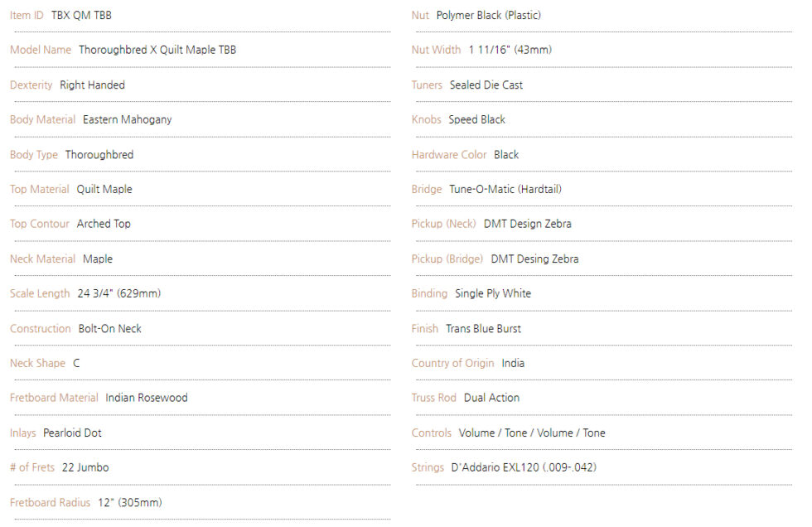Click the Fretboard Radius label

click(x=50, y=502)
